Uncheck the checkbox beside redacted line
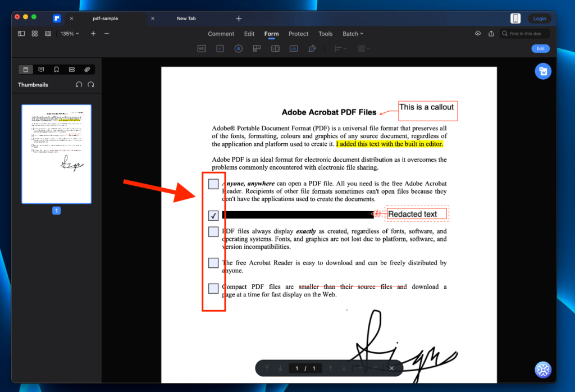 (213, 215)
